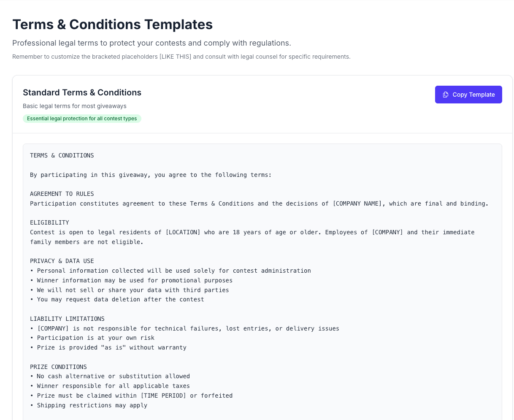The width and height of the screenshot is (514, 420).
Task: Click the AGREEMENT TO RULES section heading
Action: coord(62,194)
